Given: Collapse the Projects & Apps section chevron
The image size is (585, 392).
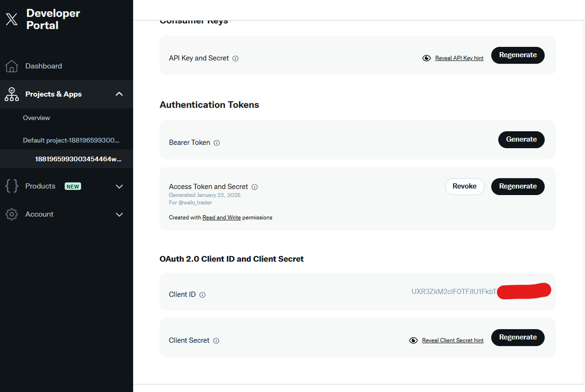Looking at the screenshot, I should (x=119, y=94).
